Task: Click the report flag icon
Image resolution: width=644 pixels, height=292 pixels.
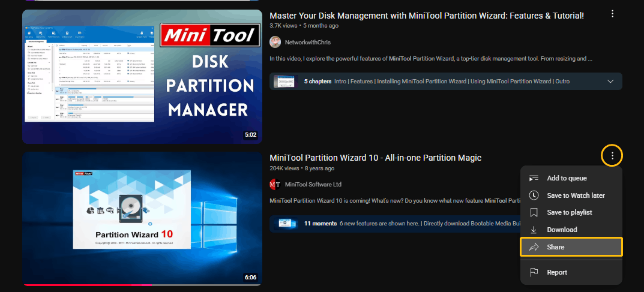Action: tap(534, 272)
